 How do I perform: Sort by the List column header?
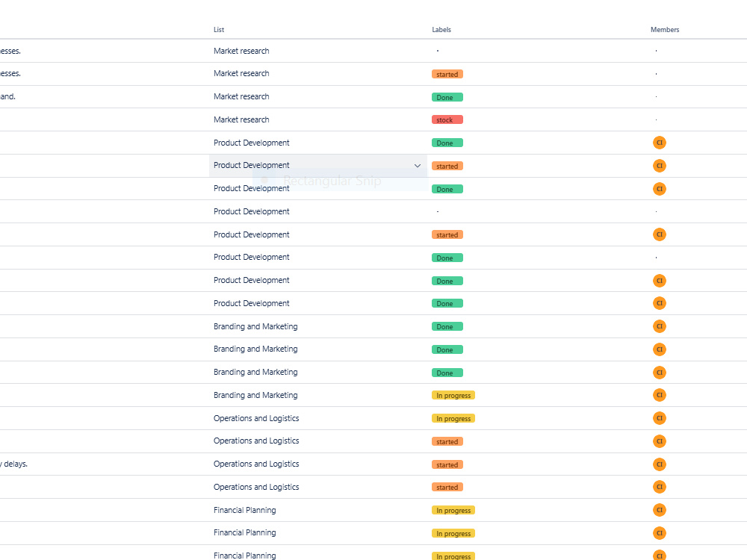point(219,30)
